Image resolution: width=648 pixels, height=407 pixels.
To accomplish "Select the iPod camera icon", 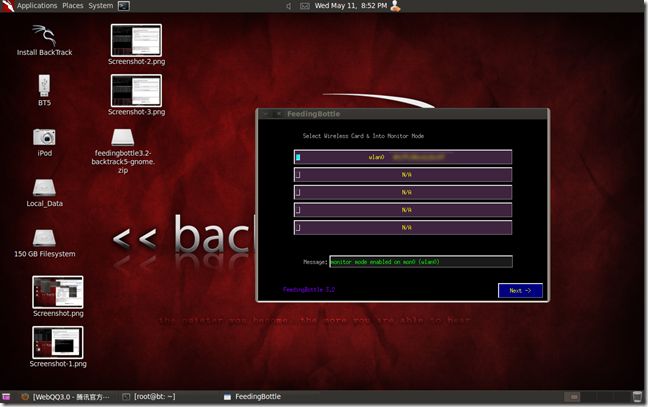I will (x=44, y=142).
